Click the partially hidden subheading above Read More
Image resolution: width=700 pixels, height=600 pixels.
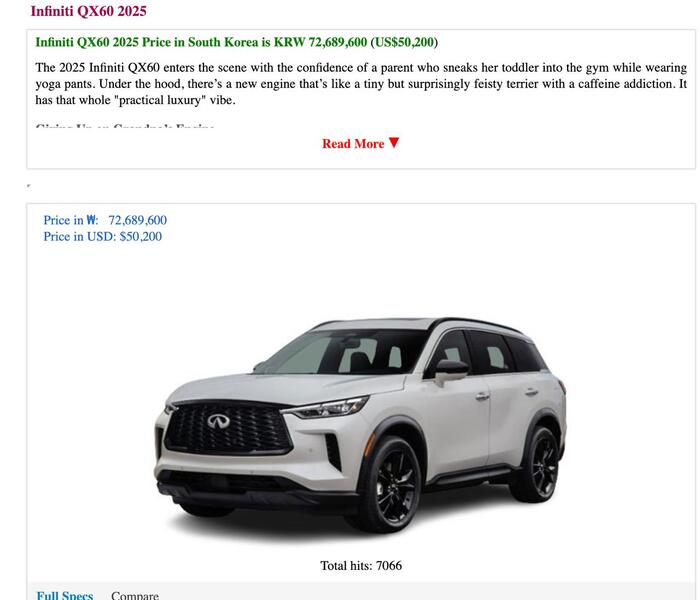click(x=125, y=127)
